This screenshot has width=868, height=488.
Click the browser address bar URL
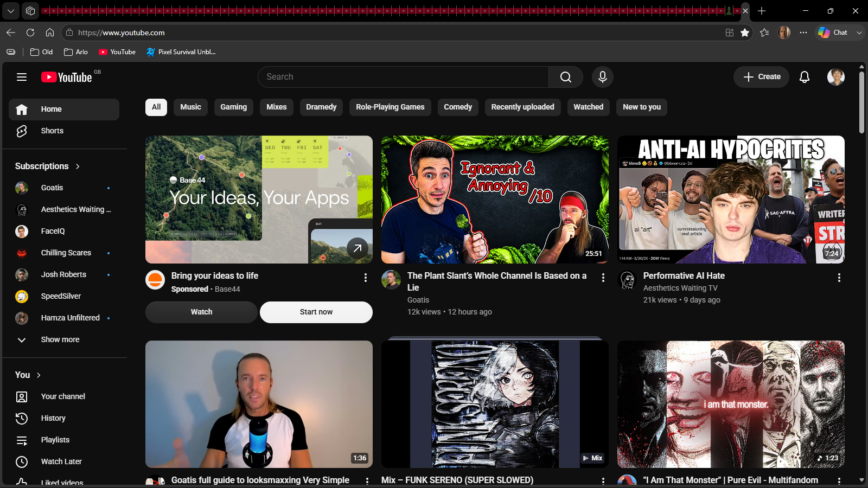tap(122, 33)
